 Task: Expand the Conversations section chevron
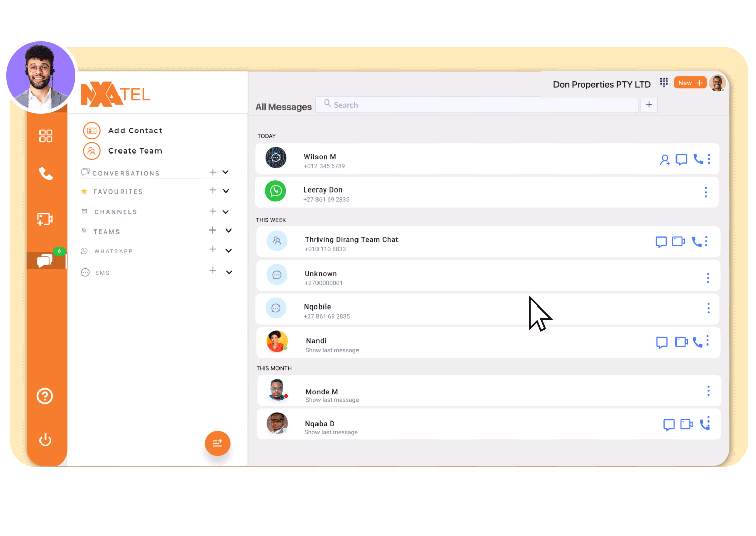[226, 172]
